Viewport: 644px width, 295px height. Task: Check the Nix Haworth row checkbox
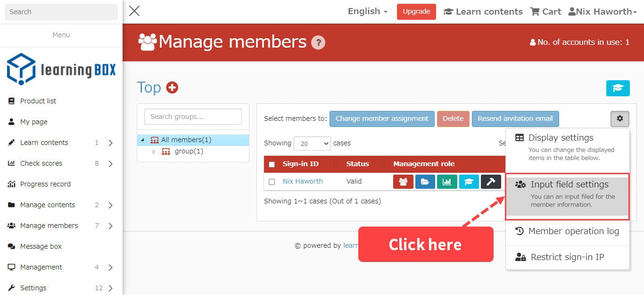click(x=272, y=182)
